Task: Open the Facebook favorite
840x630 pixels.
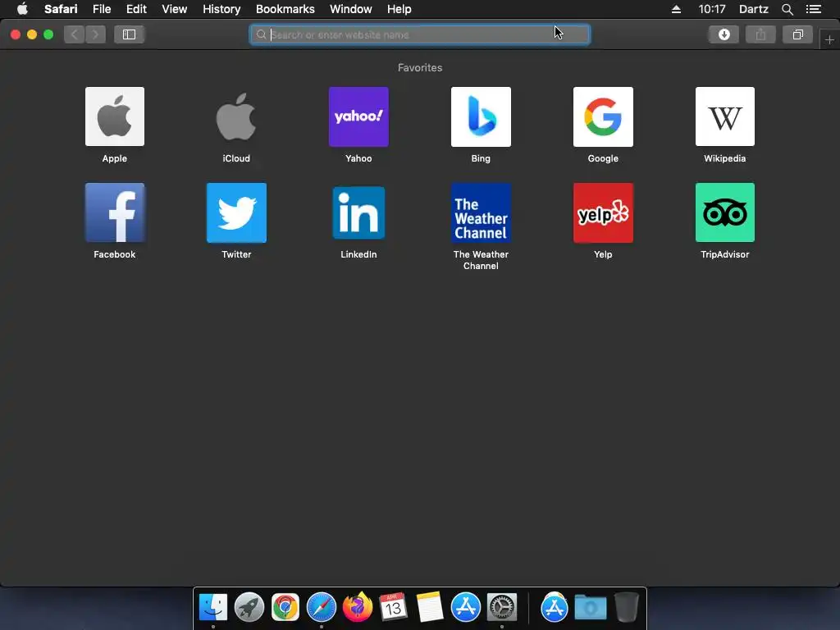Action: pyautogui.click(x=115, y=212)
